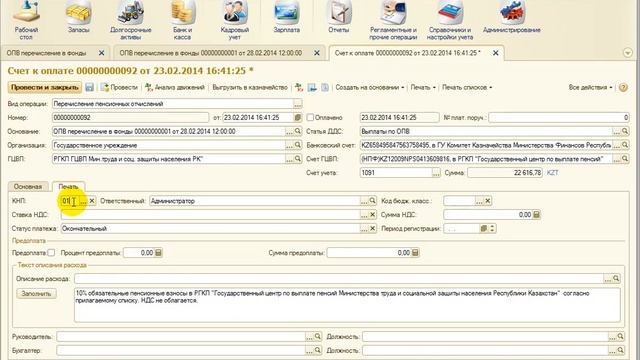Open calendar for Период регистрации
This screenshot has height=360, width=640.
pyautogui.click(x=483, y=229)
